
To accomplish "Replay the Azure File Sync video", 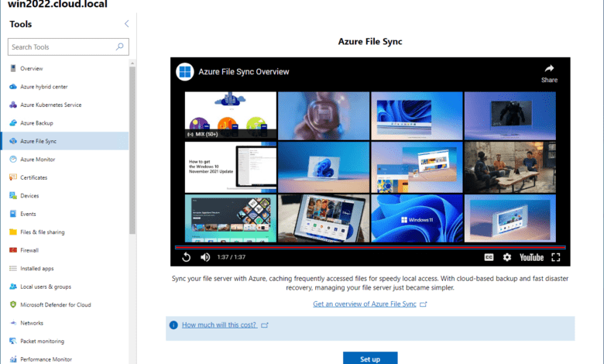I will pyautogui.click(x=186, y=257).
